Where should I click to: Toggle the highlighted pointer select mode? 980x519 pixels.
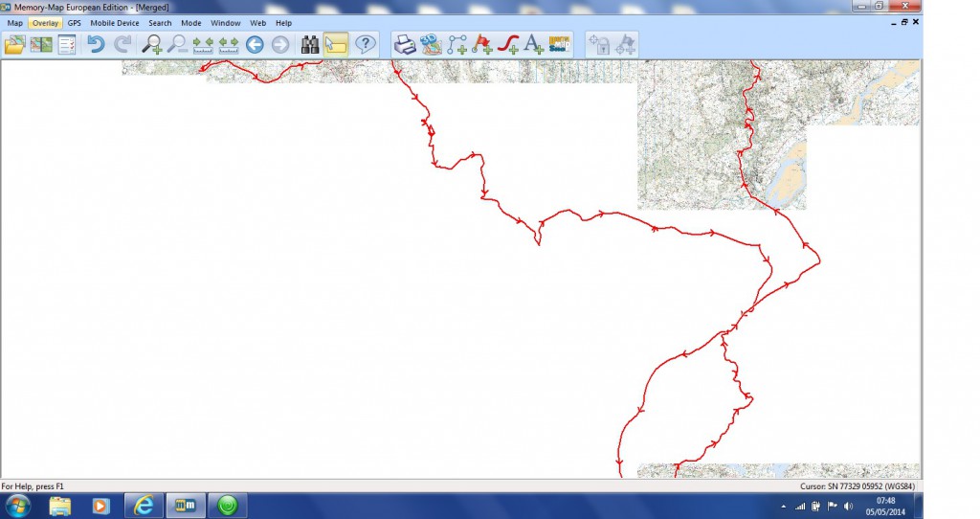(x=336, y=44)
